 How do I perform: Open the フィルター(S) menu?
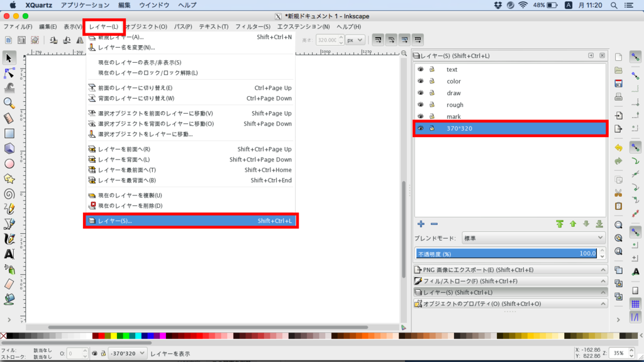(x=253, y=26)
